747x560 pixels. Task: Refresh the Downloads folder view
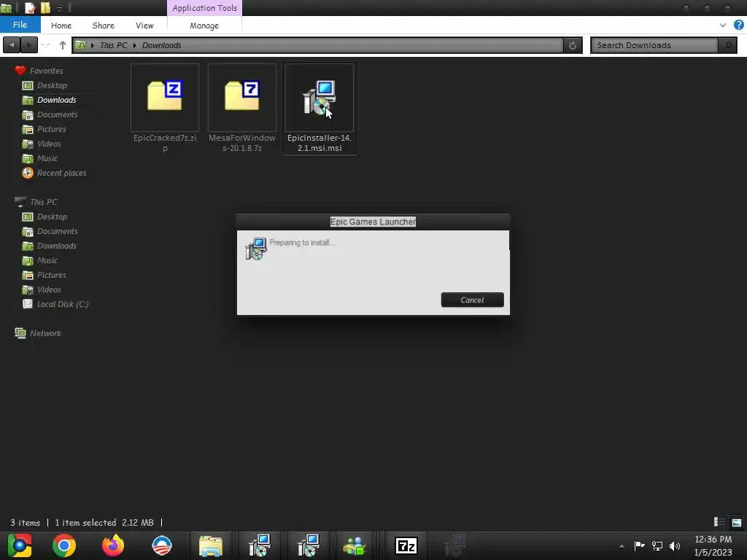[573, 45]
